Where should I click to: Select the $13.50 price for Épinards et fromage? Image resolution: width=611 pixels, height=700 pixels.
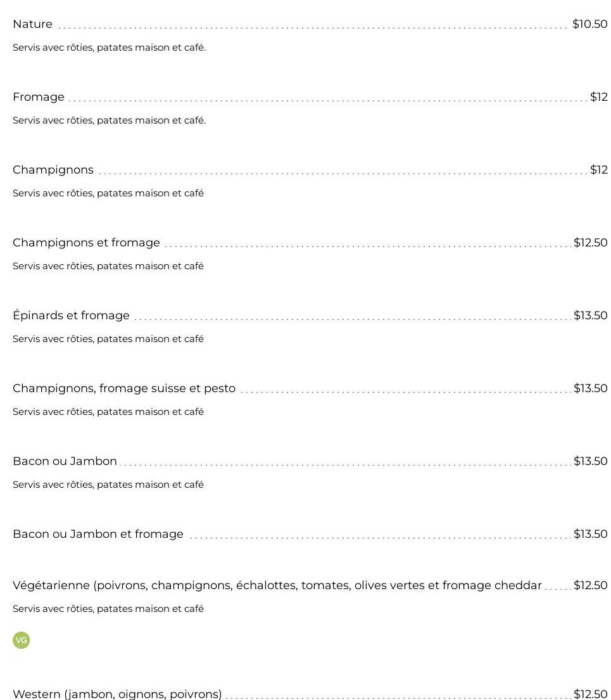click(590, 315)
